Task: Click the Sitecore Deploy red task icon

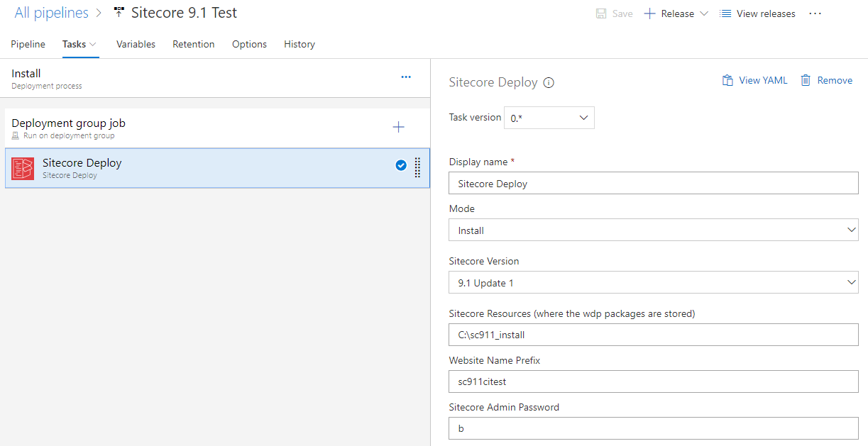Action: (x=23, y=169)
